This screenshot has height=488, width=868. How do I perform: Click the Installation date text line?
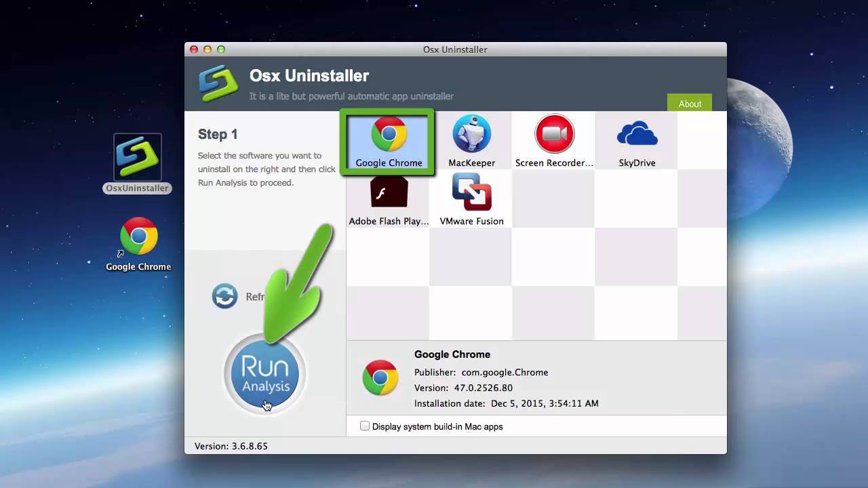pyautogui.click(x=507, y=403)
